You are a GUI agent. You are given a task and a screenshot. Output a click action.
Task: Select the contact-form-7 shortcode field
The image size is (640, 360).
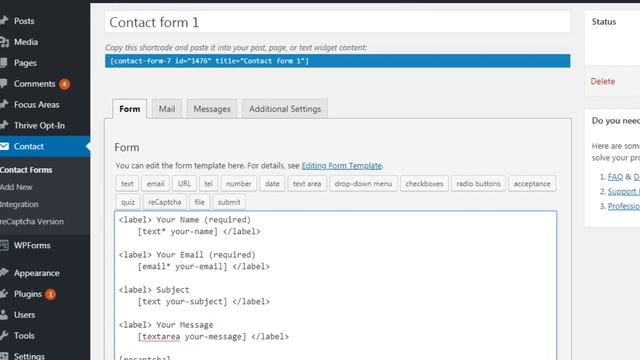338,61
